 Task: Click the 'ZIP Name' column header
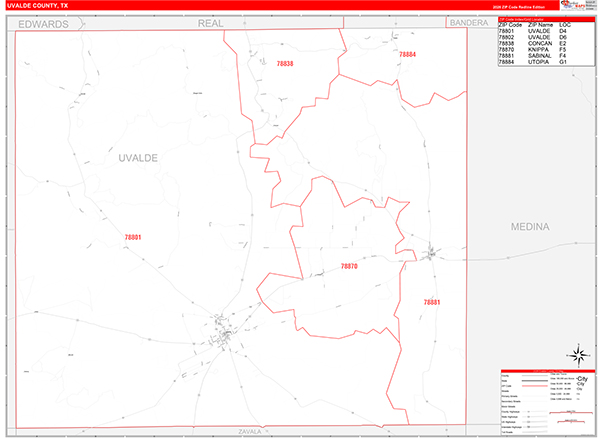(x=540, y=25)
